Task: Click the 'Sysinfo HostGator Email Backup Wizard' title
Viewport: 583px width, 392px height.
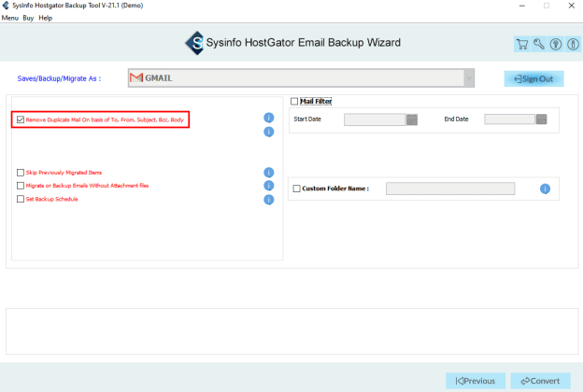Action: 304,43
